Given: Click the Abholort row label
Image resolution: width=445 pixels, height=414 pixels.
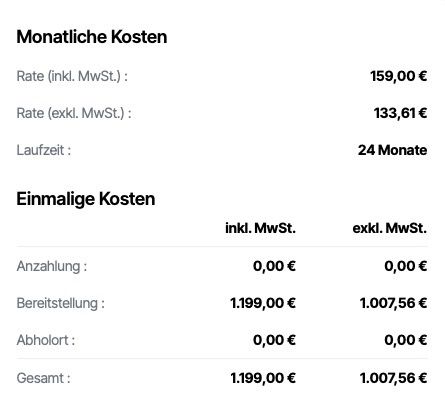Looking at the screenshot, I should click(46, 340).
